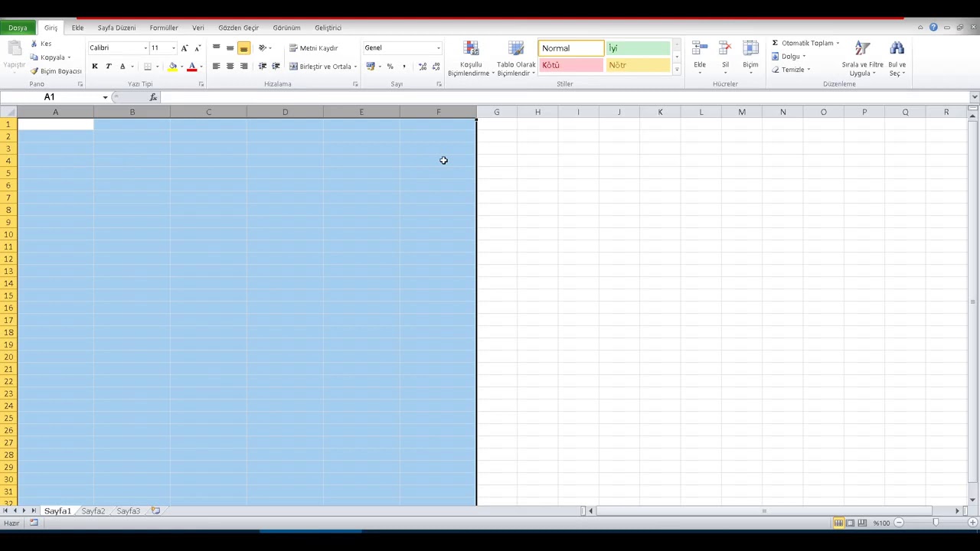Toggle bold K formatting
Image resolution: width=980 pixels, height=551 pixels.
(95, 67)
